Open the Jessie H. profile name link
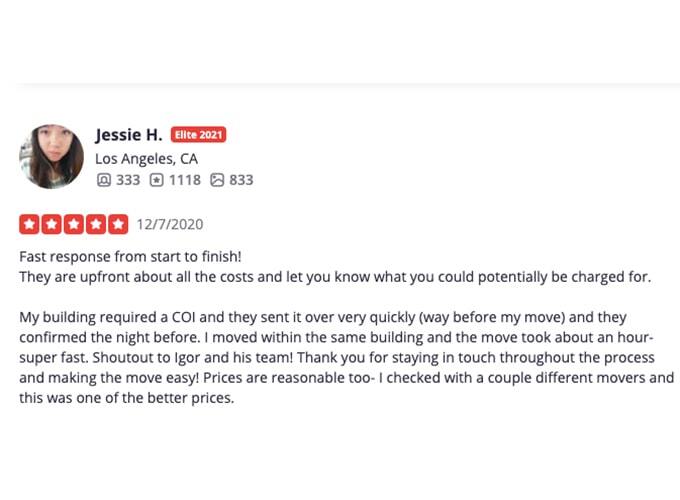 tap(129, 135)
